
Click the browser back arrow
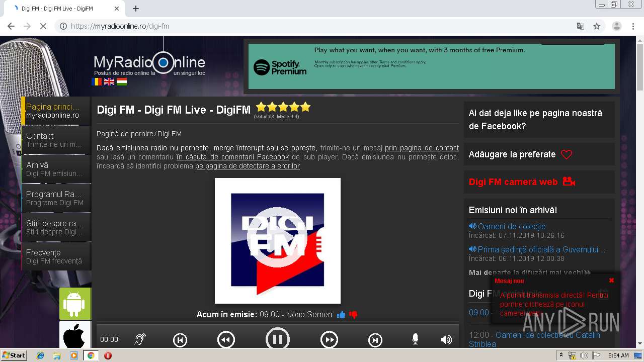11,26
